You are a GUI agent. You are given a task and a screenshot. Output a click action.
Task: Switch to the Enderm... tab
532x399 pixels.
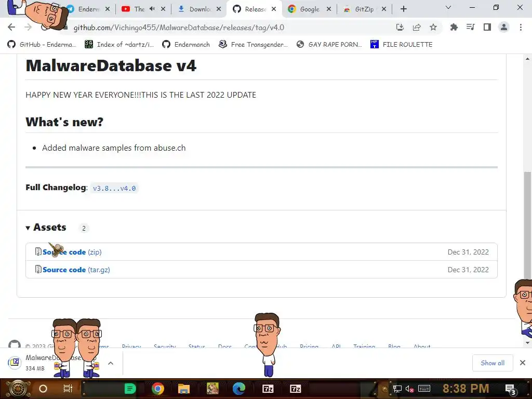coord(89,9)
